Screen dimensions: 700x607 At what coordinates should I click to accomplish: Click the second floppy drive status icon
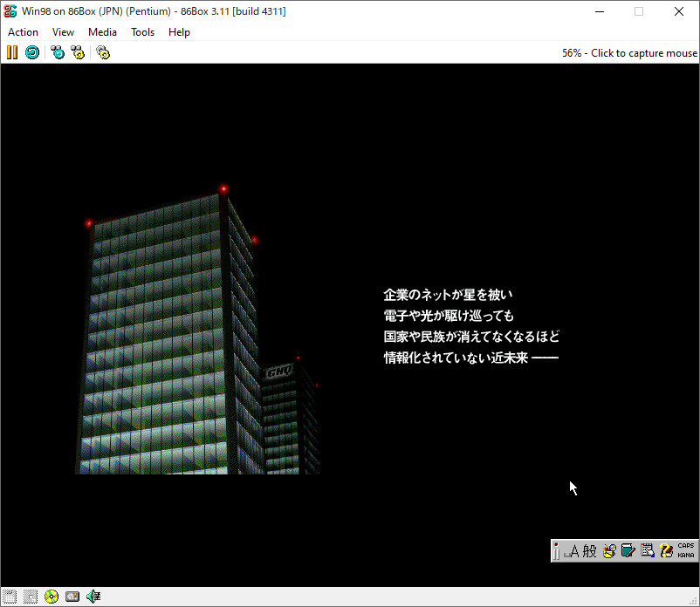(31, 597)
